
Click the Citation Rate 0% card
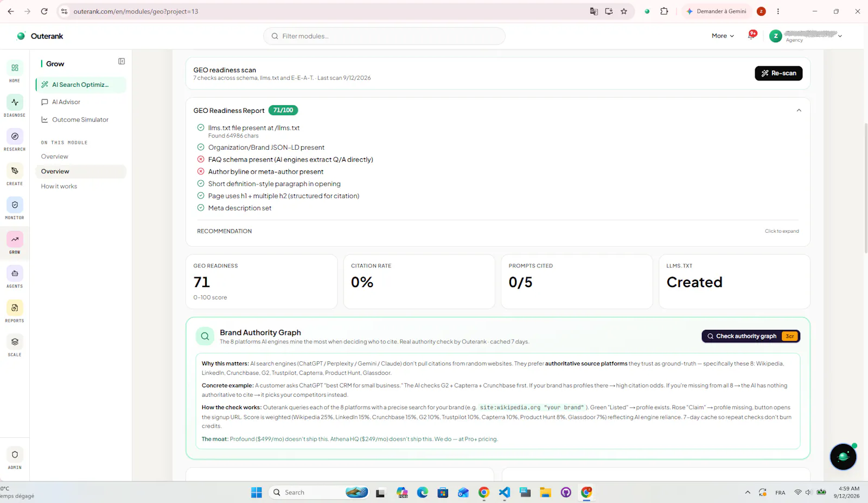pyautogui.click(x=419, y=282)
